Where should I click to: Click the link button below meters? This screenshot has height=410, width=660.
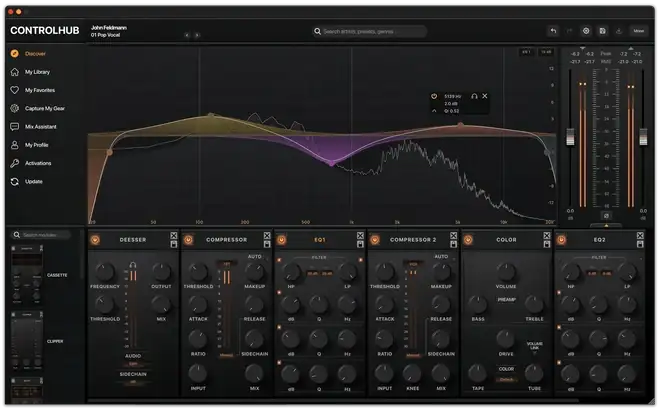point(606,216)
